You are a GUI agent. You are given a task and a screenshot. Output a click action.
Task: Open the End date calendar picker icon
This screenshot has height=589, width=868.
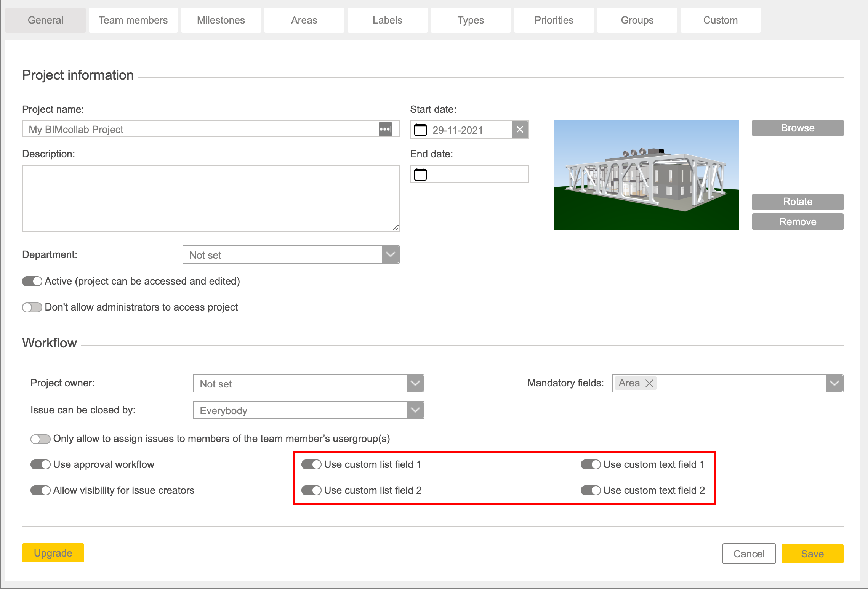(420, 174)
